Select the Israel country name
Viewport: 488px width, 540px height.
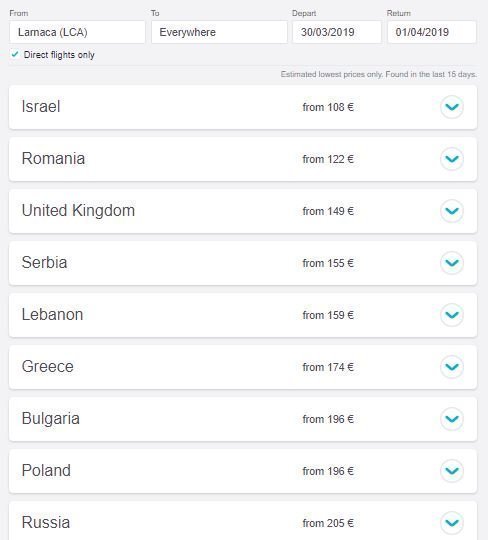tap(41, 106)
